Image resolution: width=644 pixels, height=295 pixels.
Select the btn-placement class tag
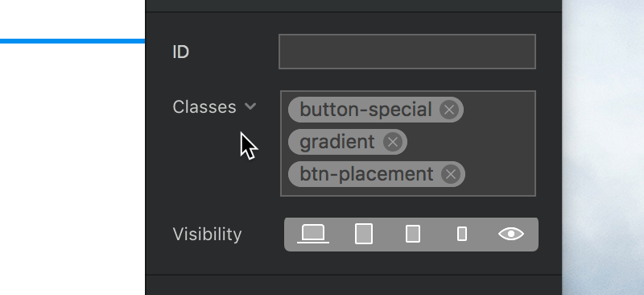[366, 174]
